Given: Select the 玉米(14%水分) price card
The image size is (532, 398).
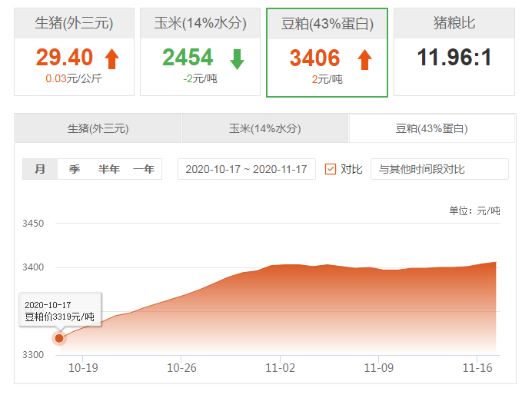Looking at the screenshot, I should tap(200, 52).
